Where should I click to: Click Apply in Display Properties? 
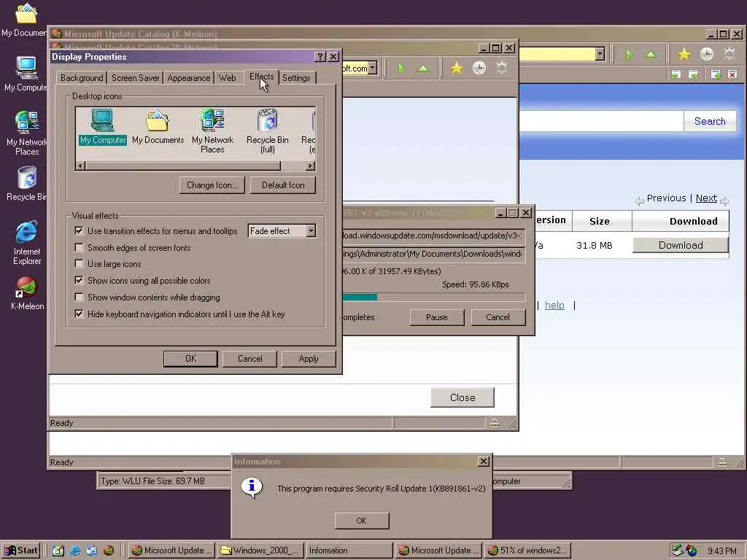[x=309, y=359]
